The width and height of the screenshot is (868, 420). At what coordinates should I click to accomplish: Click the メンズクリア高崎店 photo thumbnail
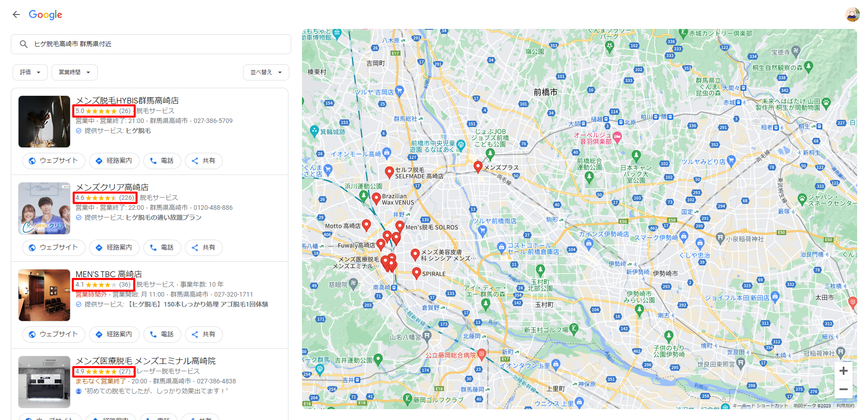[x=44, y=208]
